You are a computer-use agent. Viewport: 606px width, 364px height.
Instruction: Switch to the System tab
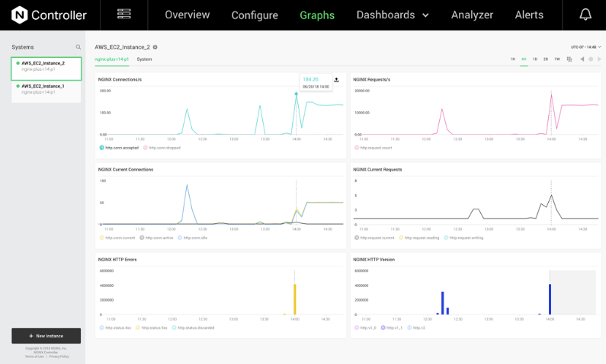144,59
